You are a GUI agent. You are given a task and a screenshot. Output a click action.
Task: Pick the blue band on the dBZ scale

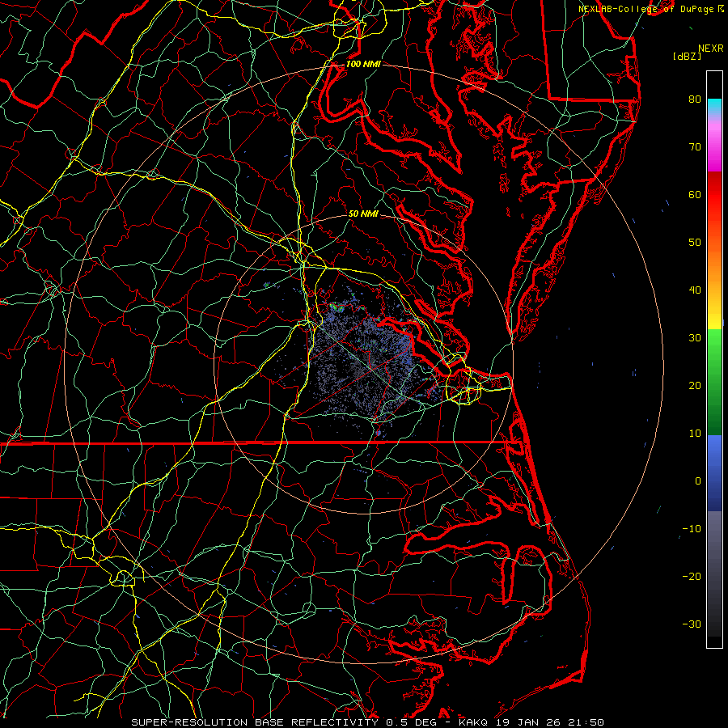(x=714, y=461)
